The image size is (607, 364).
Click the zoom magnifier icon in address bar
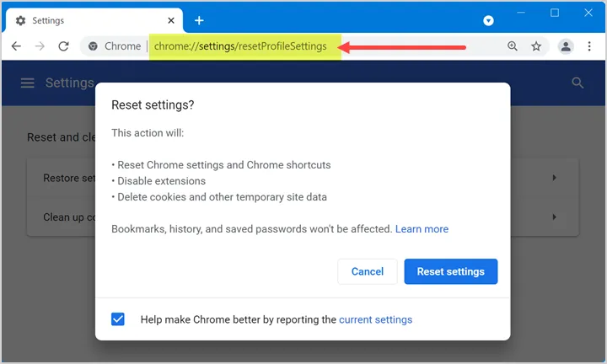513,46
